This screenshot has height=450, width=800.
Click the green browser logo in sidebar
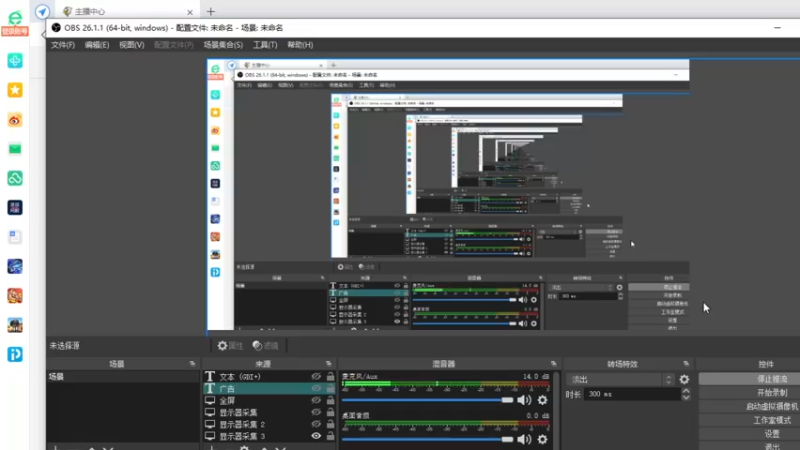[15, 17]
